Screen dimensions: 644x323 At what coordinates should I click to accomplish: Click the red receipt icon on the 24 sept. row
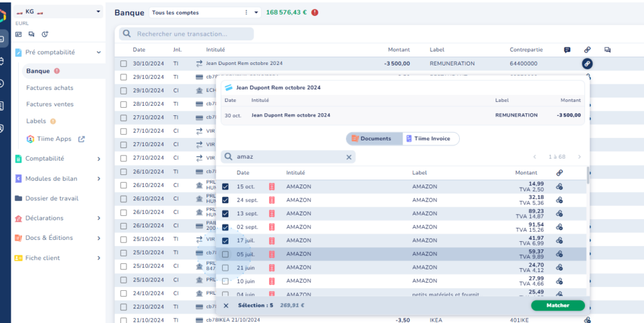[x=272, y=200]
